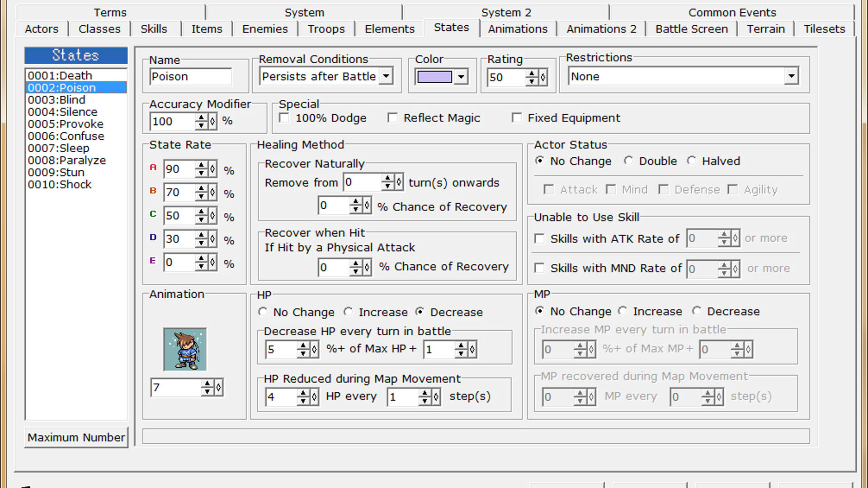Open the Skills tab
Image resolution: width=868 pixels, height=488 pixels.
point(154,29)
